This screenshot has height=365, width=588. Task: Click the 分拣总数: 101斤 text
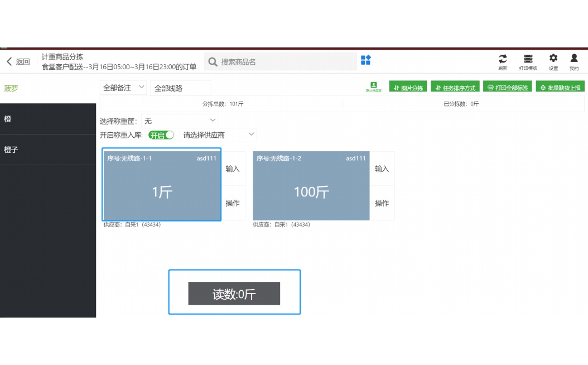(223, 104)
